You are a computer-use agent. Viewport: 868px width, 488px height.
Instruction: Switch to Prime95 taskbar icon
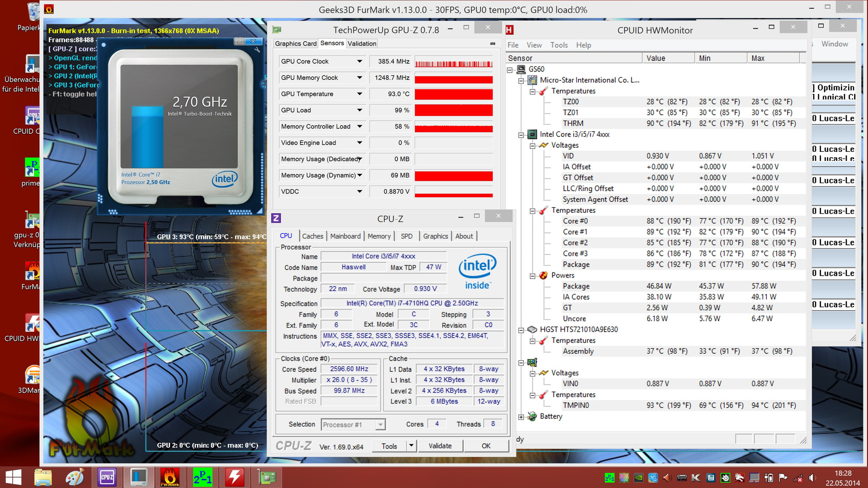point(202,477)
